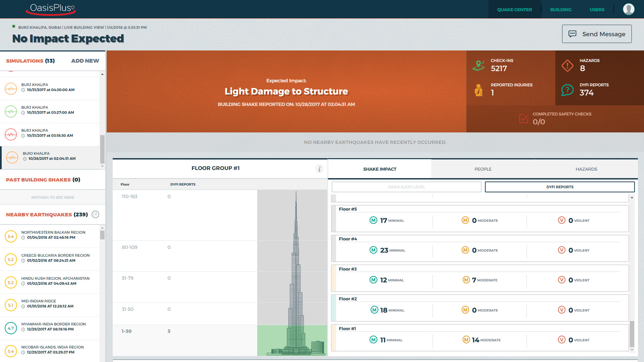Toggle the DYFI Reports view button

[x=559, y=187]
